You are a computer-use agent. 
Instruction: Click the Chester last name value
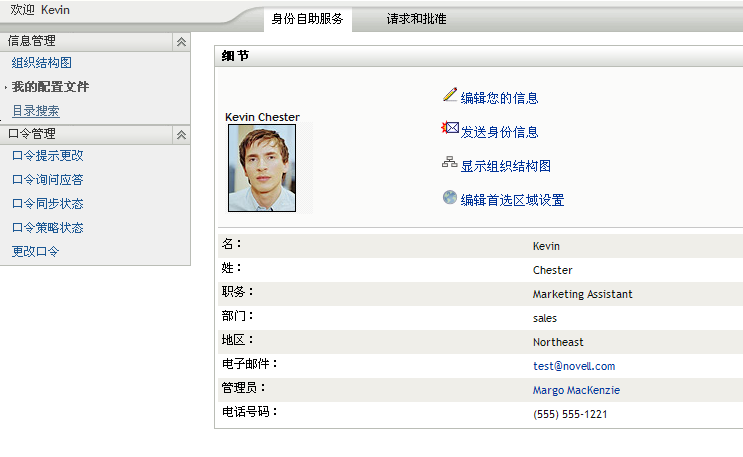tap(553, 270)
